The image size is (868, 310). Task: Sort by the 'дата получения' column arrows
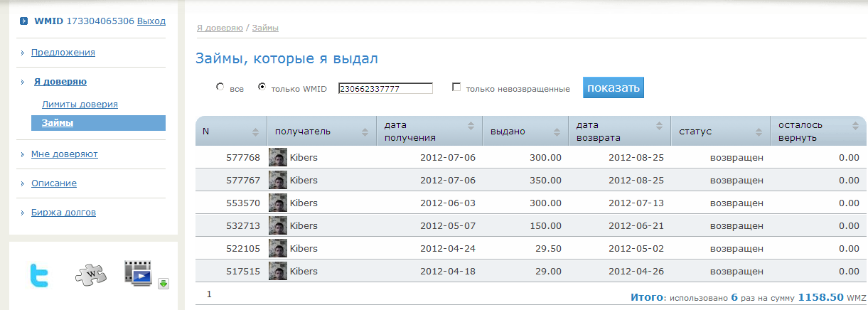(470, 126)
